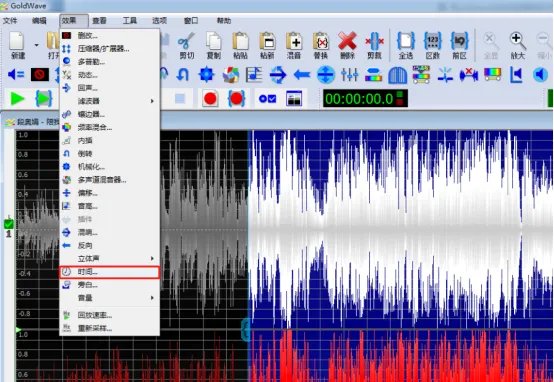Viewport: 554px width, 382px height.
Task: Open the Help (帮助) menu
Action: tap(224, 21)
